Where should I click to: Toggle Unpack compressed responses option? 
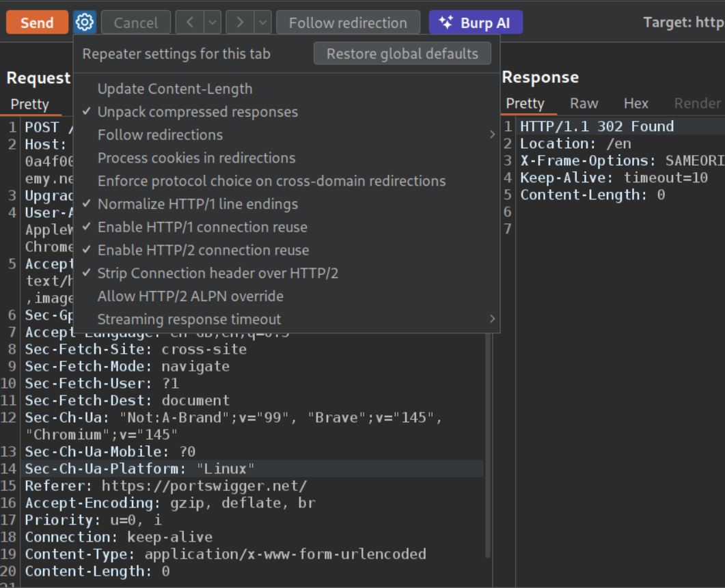coord(197,112)
